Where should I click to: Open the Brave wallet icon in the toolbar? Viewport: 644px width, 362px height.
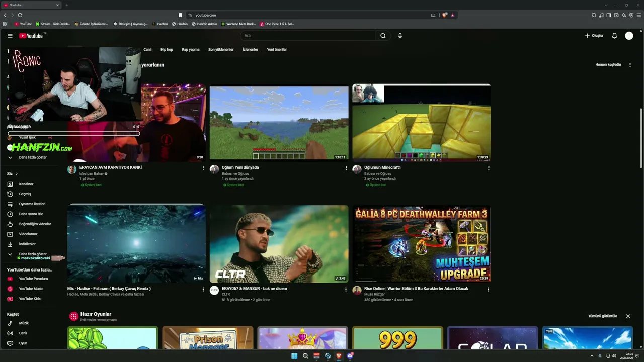(x=616, y=15)
